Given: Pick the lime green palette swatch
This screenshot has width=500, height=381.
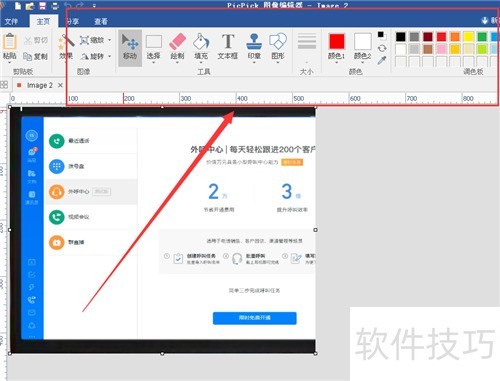Looking at the screenshot, I should tap(482, 49).
